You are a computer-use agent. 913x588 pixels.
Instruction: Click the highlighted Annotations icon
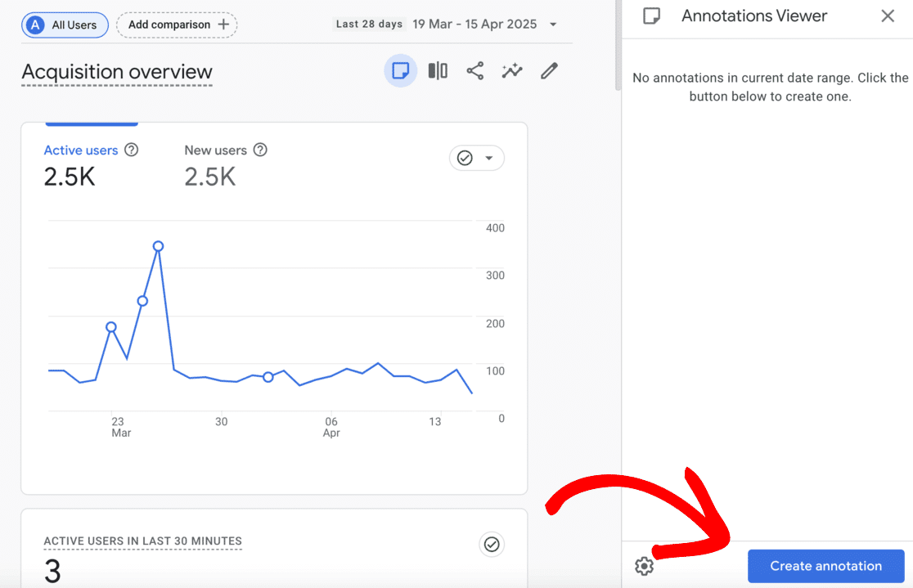click(x=400, y=71)
